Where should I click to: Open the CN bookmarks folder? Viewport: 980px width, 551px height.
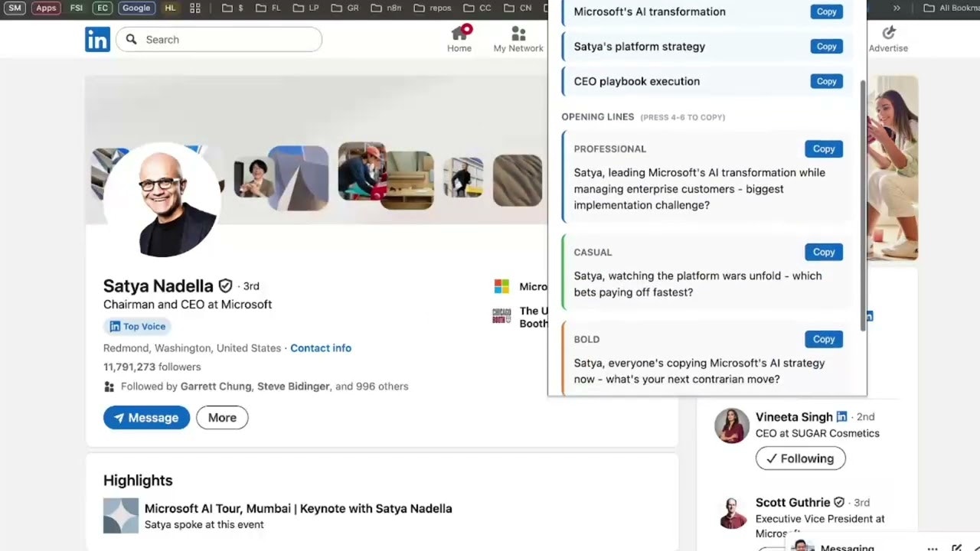coord(517,8)
